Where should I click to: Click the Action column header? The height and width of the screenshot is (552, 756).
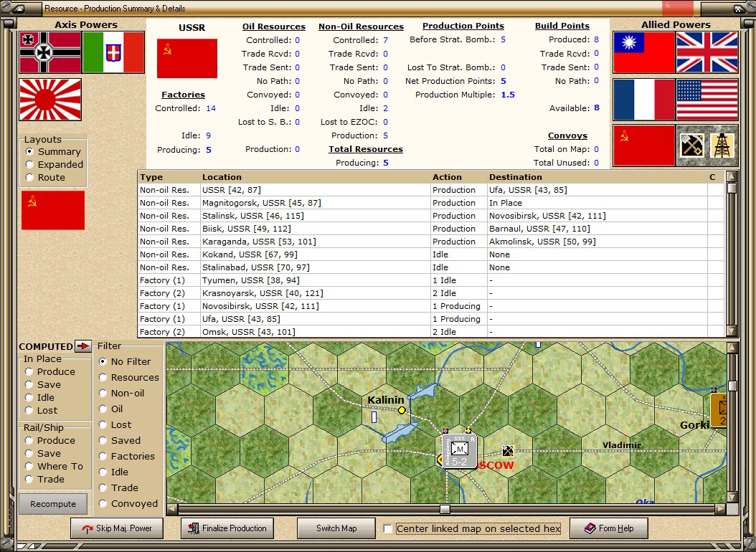(458, 177)
